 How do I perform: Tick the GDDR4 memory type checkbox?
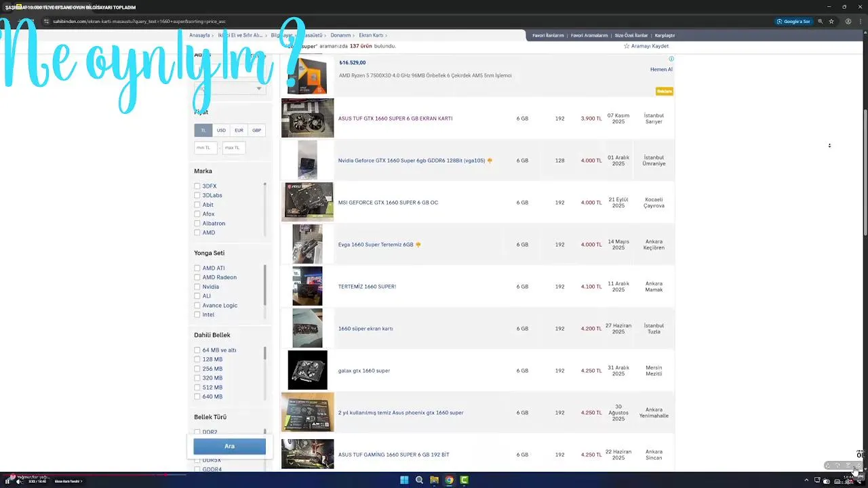(x=197, y=469)
